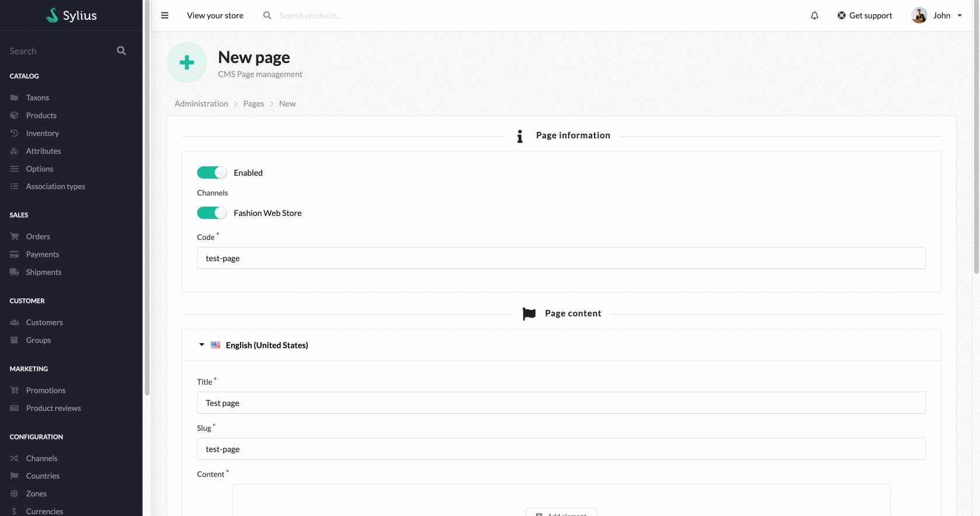This screenshot has width=980, height=516.
Task: Open Shipments in the sidebar
Action: [x=44, y=272]
